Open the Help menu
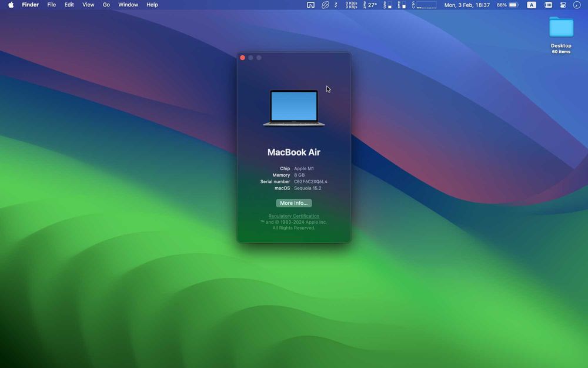The width and height of the screenshot is (588, 368). (152, 5)
